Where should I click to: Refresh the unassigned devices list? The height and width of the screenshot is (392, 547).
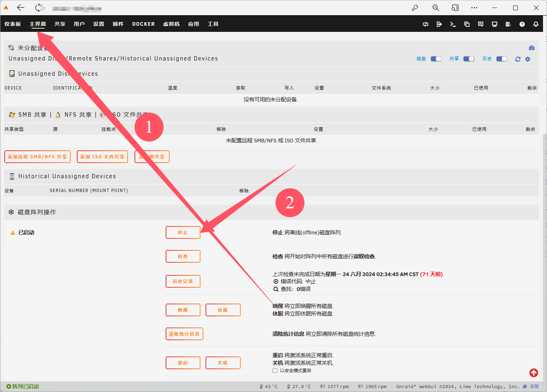click(x=518, y=59)
